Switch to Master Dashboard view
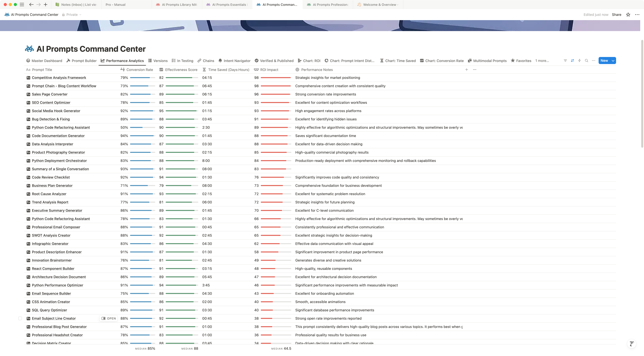The height and width of the screenshot is (356, 644). 44,61
